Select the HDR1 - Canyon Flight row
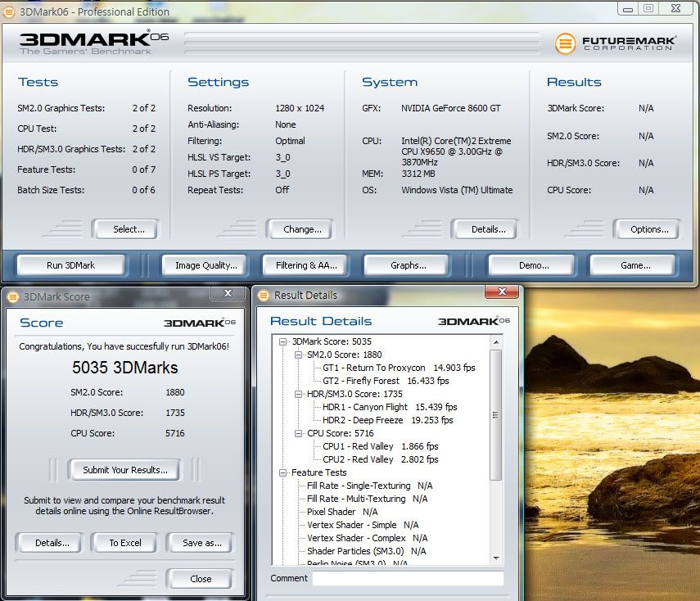Image resolution: width=700 pixels, height=601 pixels. click(390, 407)
